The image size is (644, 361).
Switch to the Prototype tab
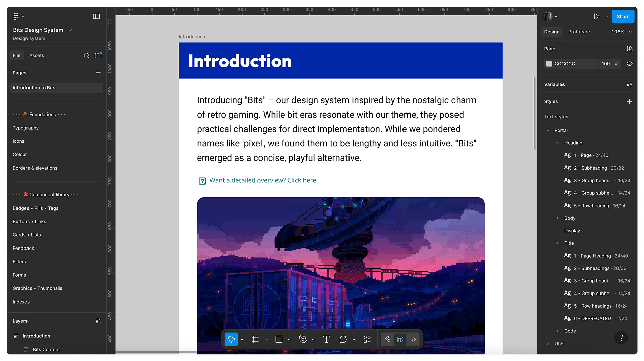(579, 32)
